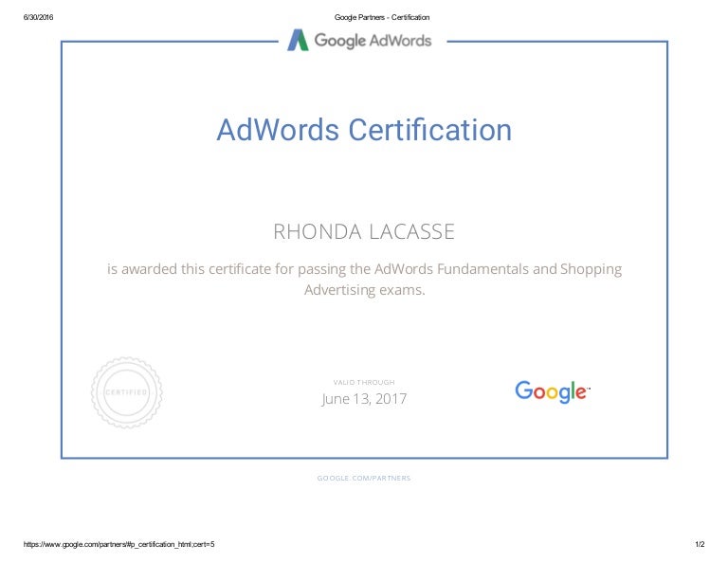Click the 6/30/2016 print date in header
This screenshot has height=563, width=728.
tap(38, 17)
